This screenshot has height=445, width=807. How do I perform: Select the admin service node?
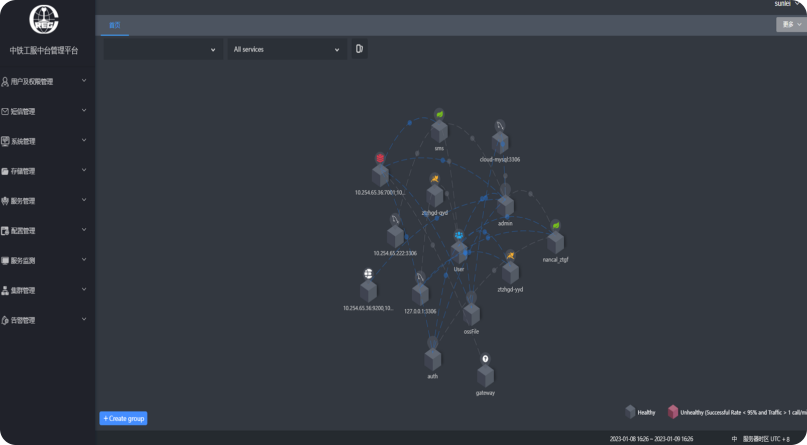coord(505,206)
